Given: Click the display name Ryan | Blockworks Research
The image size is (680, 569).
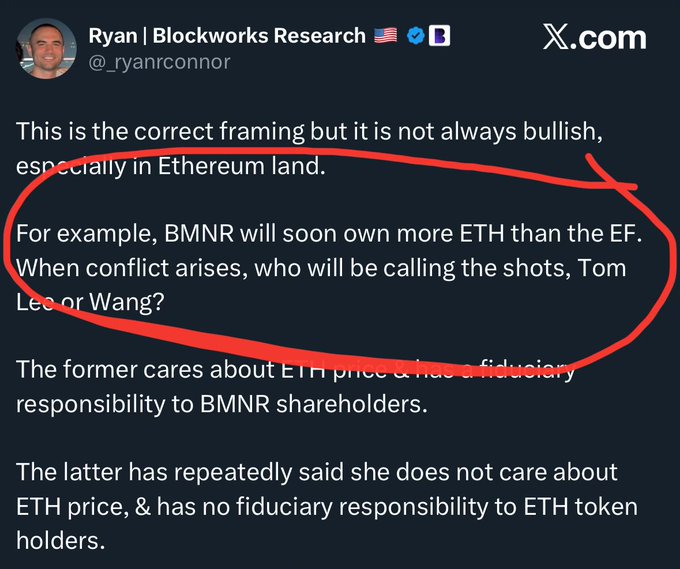Looking at the screenshot, I should [227, 36].
